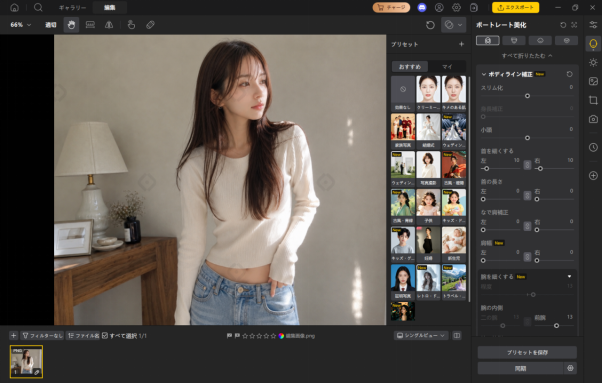Open the history clock sidebar icon

[x=593, y=147]
